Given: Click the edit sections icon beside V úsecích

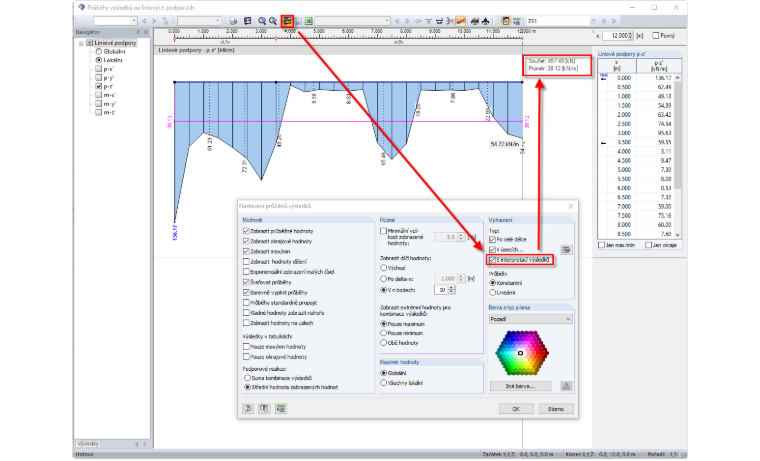Looking at the screenshot, I should tap(566, 250).
